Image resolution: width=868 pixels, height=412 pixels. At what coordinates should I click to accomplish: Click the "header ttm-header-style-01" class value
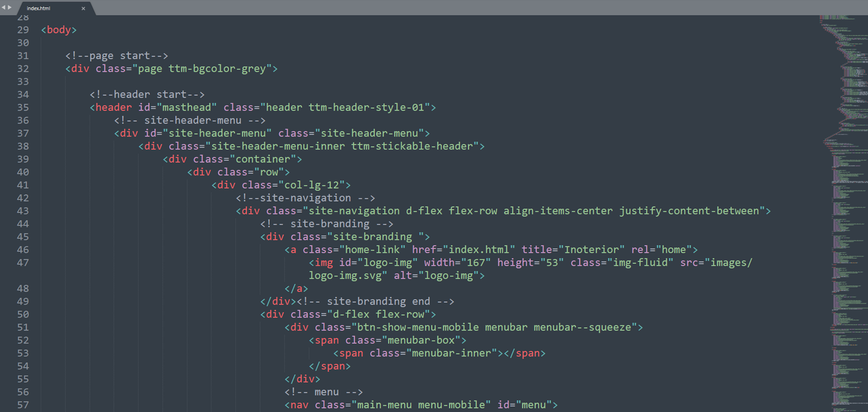345,108
